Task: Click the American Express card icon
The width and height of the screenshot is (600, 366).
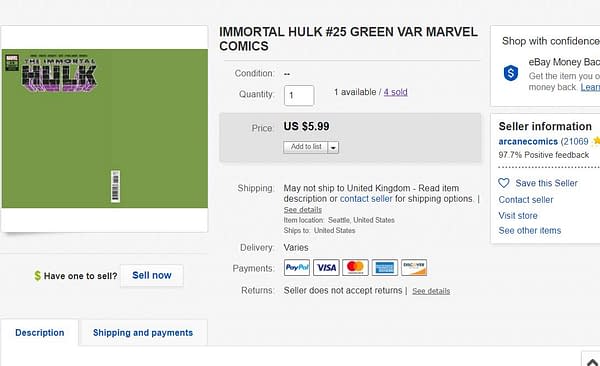Action: click(385, 268)
